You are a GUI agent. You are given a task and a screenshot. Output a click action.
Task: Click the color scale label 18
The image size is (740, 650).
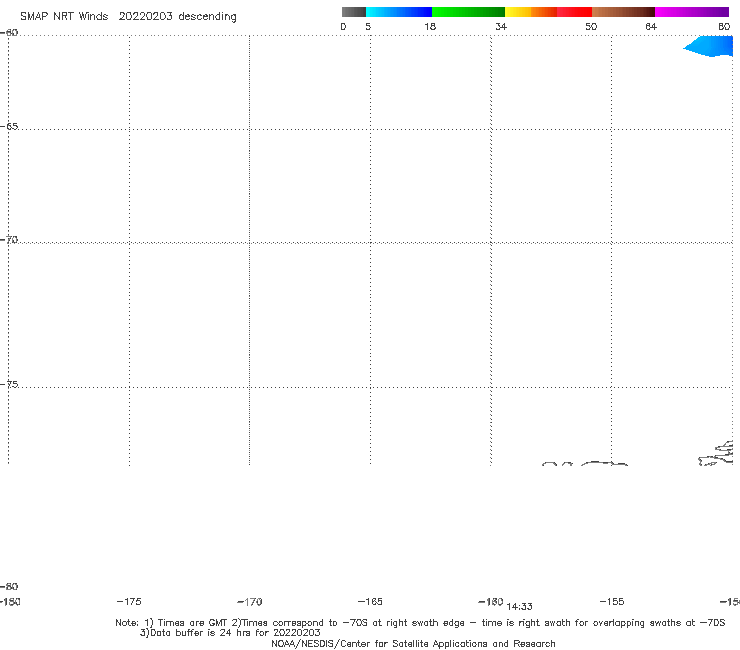tap(430, 26)
